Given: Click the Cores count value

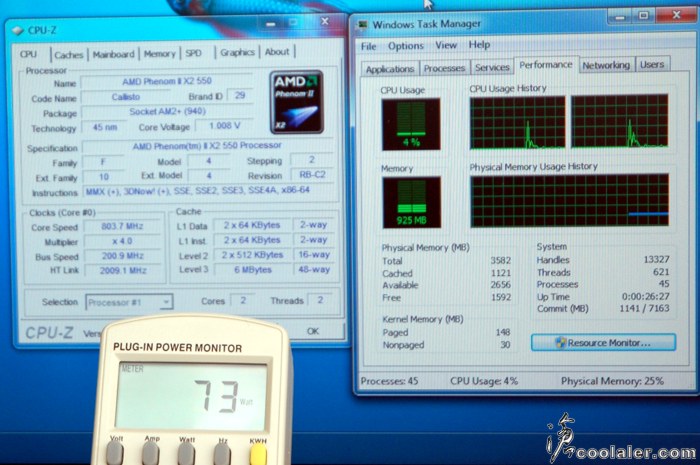Looking at the screenshot, I should [x=243, y=300].
